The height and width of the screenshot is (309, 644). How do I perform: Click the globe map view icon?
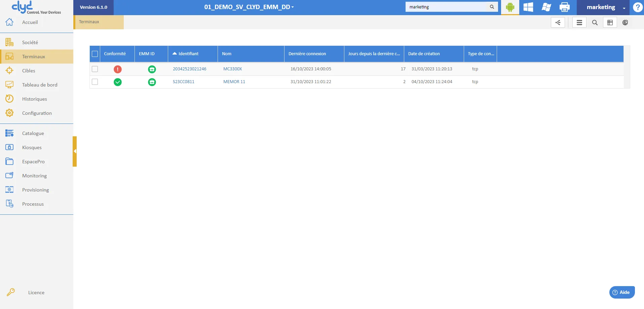625,23
